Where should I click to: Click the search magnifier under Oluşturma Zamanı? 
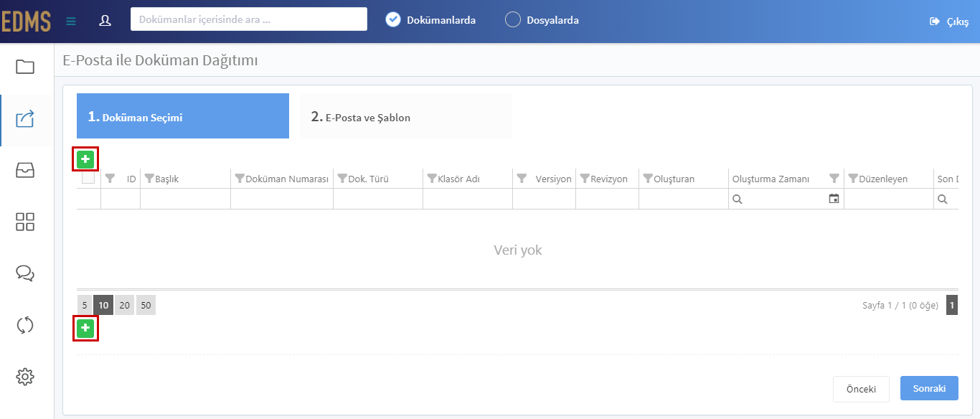[737, 199]
